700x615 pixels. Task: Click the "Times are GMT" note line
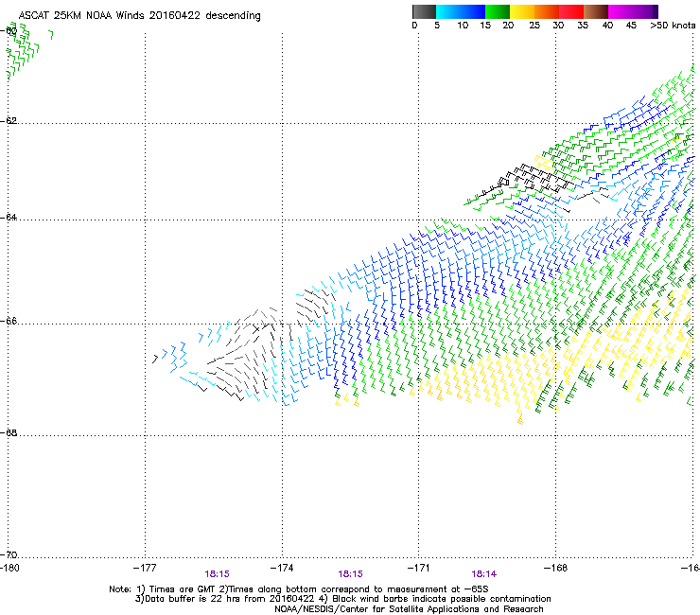coord(299,589)
